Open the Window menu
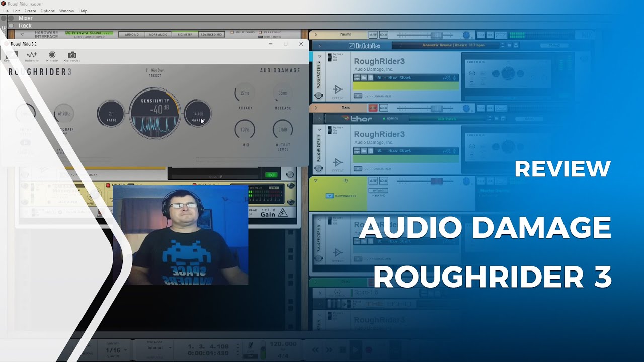 point(66,11)
